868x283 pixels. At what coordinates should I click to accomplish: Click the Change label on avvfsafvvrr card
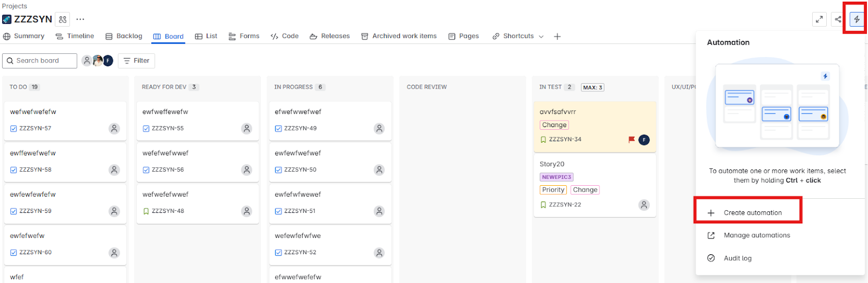[x=554, y=125]
